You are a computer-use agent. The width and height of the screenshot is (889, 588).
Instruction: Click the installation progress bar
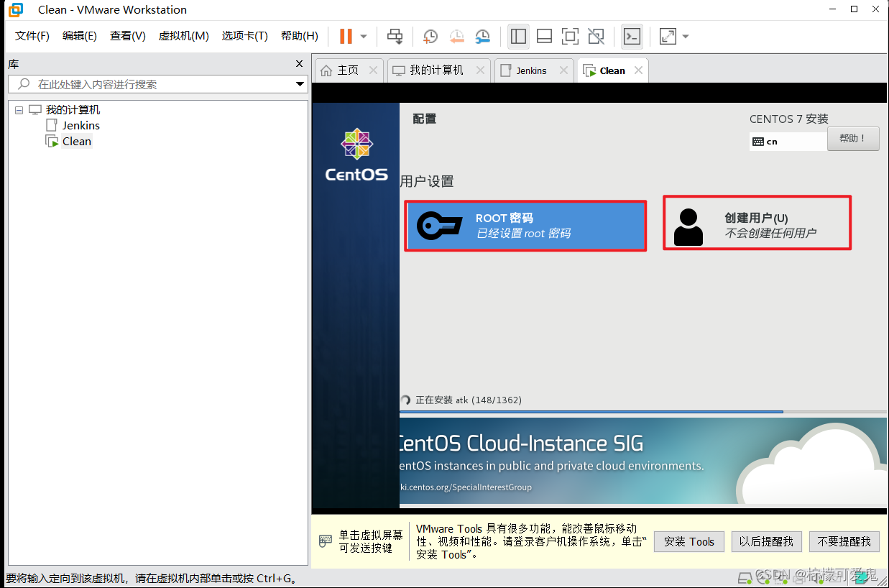click(x=643, y=412)
